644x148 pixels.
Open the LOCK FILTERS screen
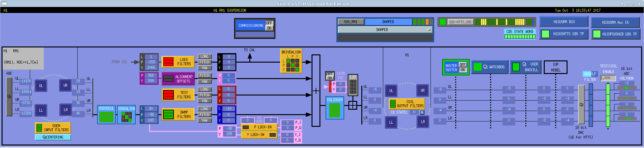point(178,62)
